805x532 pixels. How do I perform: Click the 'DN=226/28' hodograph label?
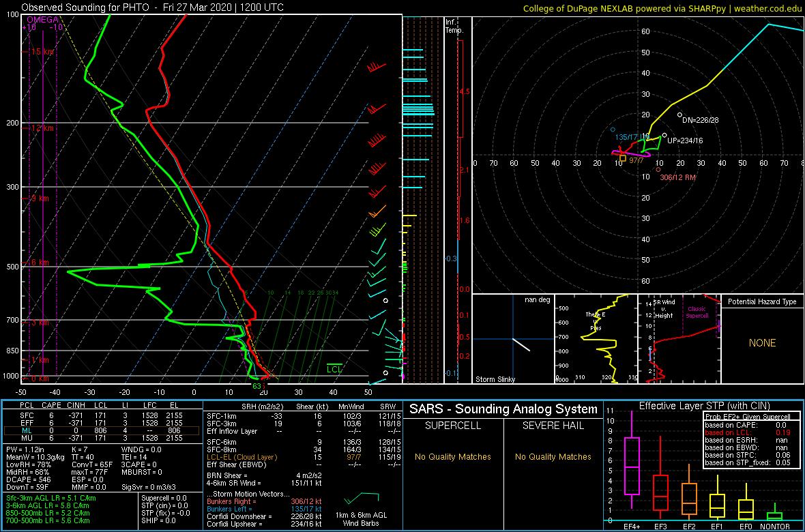[701, 121]
